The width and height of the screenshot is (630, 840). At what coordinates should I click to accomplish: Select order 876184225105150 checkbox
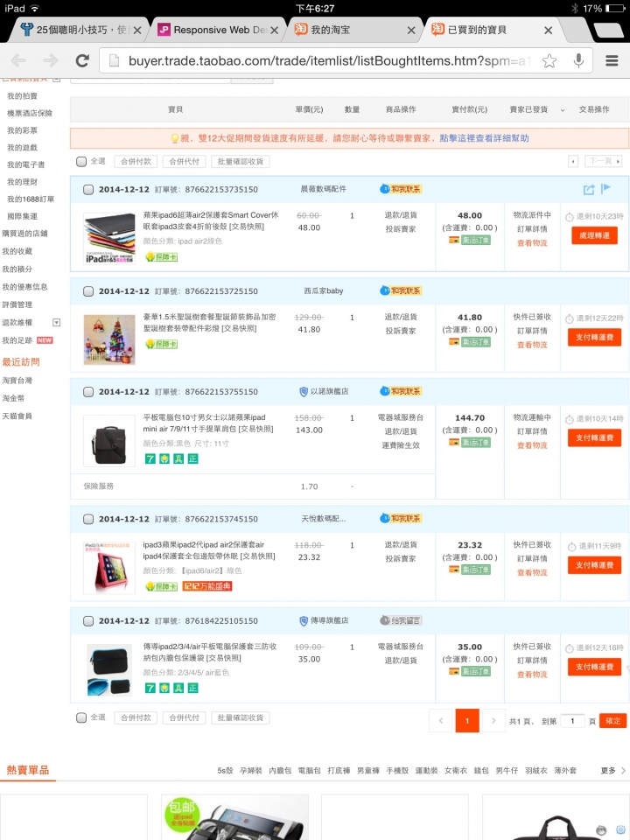pos(88,621)
